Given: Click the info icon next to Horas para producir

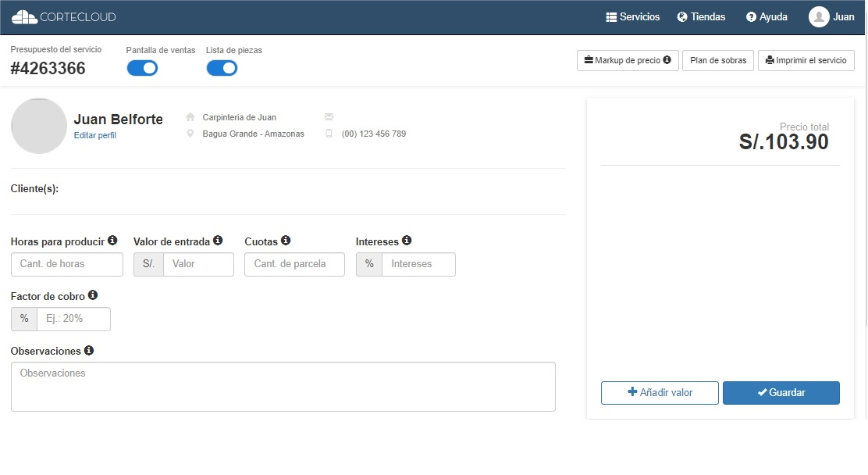Looking at the screenshot, I should (x=112, y=240).
